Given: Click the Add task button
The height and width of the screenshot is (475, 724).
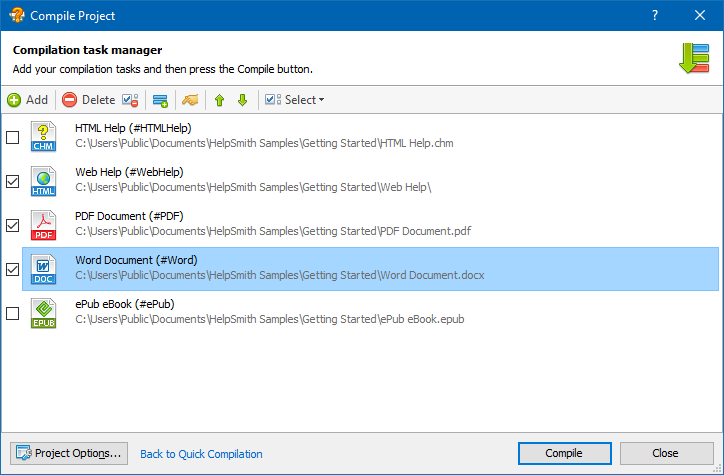Looking at the screenshot, I should click(28, 100).
